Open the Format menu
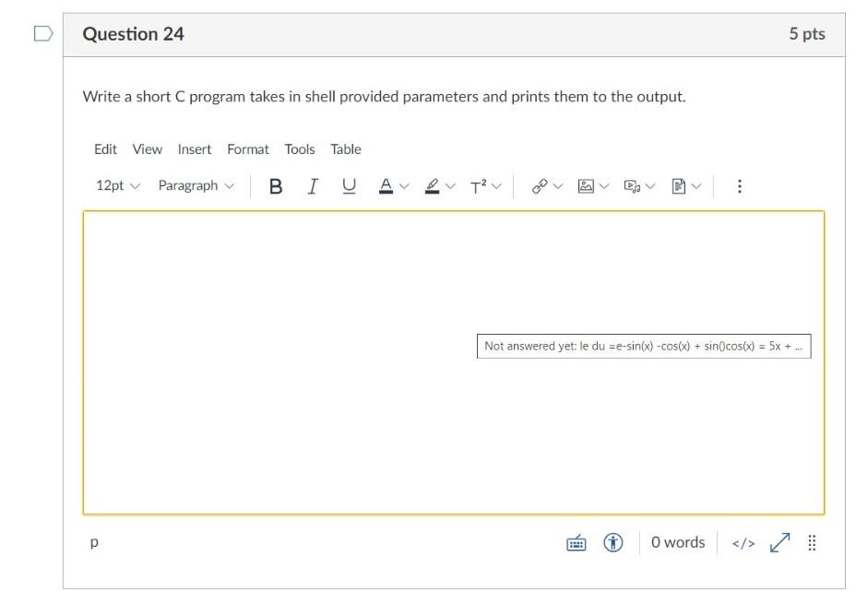This screenshot has height=604, width=868. tap(247, 148)
